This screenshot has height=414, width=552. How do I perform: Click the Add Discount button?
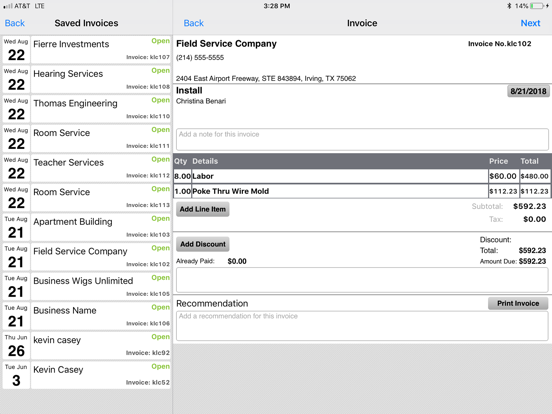pyautogui.click(x=203, y=244)
